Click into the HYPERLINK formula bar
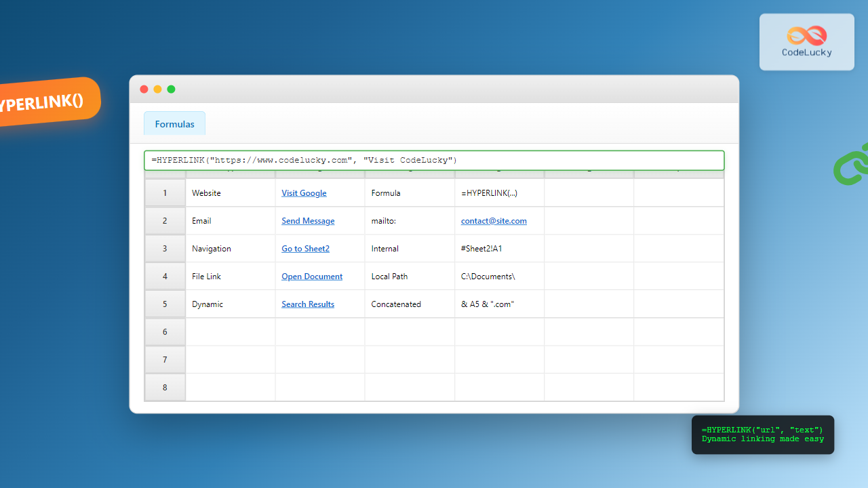The height and width of the screenshot is (488, 868). coord(434,161)
